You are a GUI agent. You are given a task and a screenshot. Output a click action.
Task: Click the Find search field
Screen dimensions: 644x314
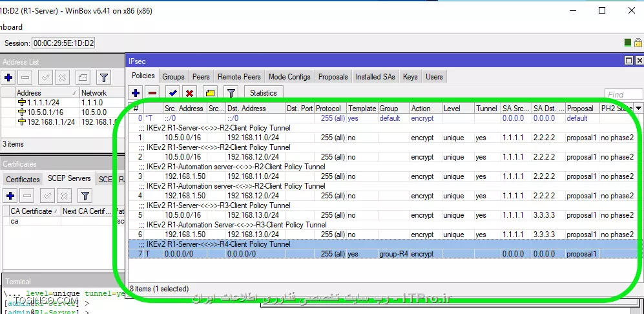(x=623, y=94)
